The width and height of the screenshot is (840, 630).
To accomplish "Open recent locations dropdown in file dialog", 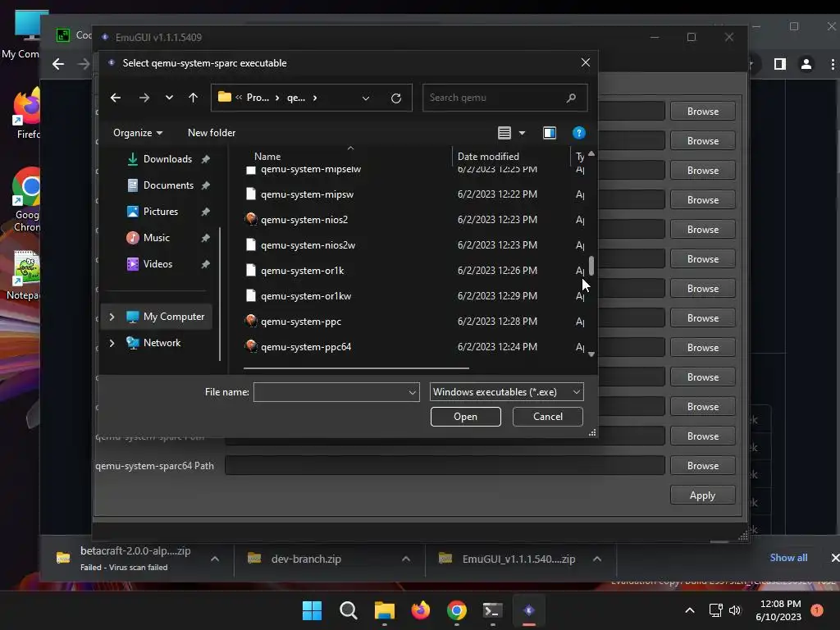I will tap(169, 98).
